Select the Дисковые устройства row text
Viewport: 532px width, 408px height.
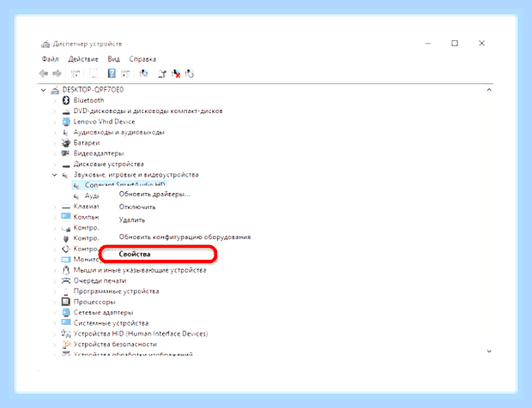tap(109, 164)
